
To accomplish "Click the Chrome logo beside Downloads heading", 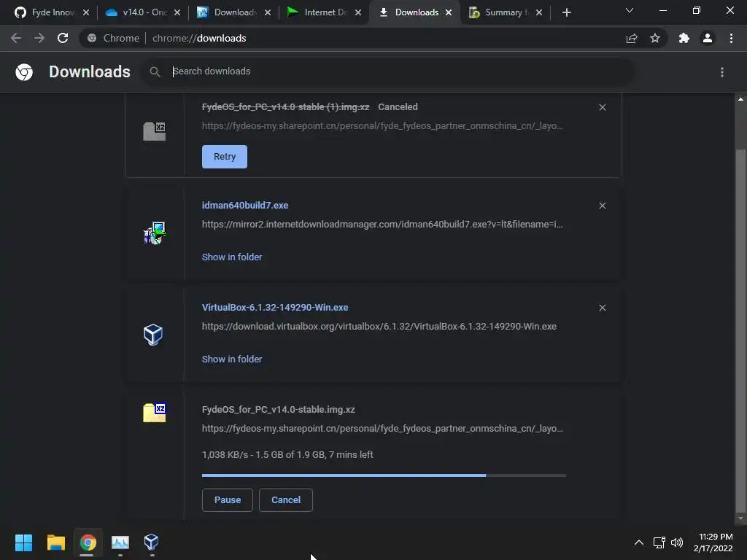I will (x=24, y=72).
